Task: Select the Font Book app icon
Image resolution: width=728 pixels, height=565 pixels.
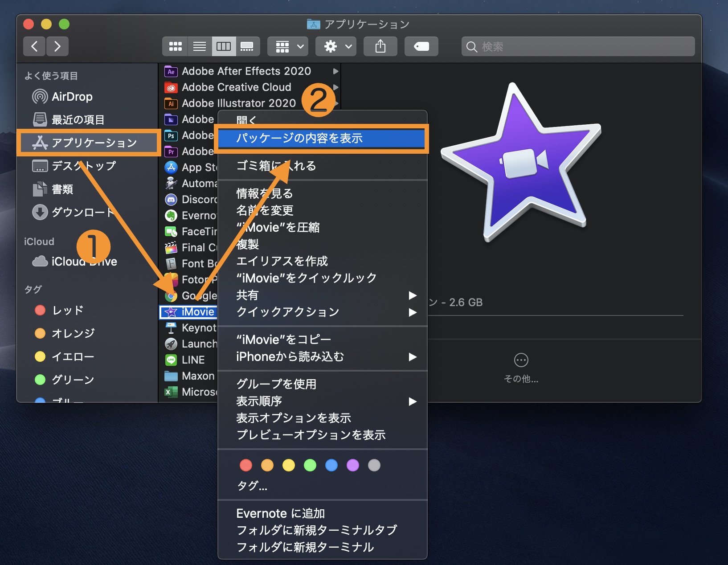Action: [171, 264]
